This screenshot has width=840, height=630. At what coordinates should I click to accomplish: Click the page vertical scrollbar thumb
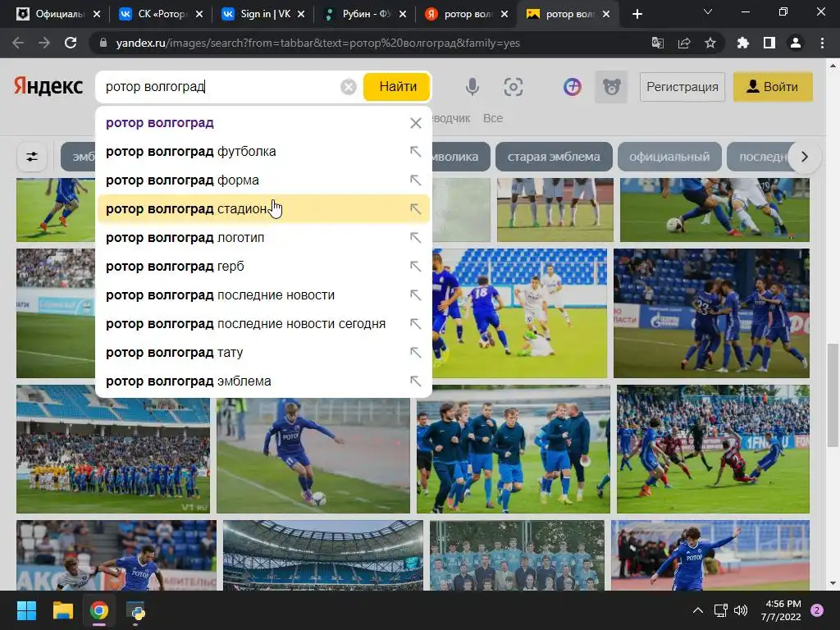click(x=833, y=395)
